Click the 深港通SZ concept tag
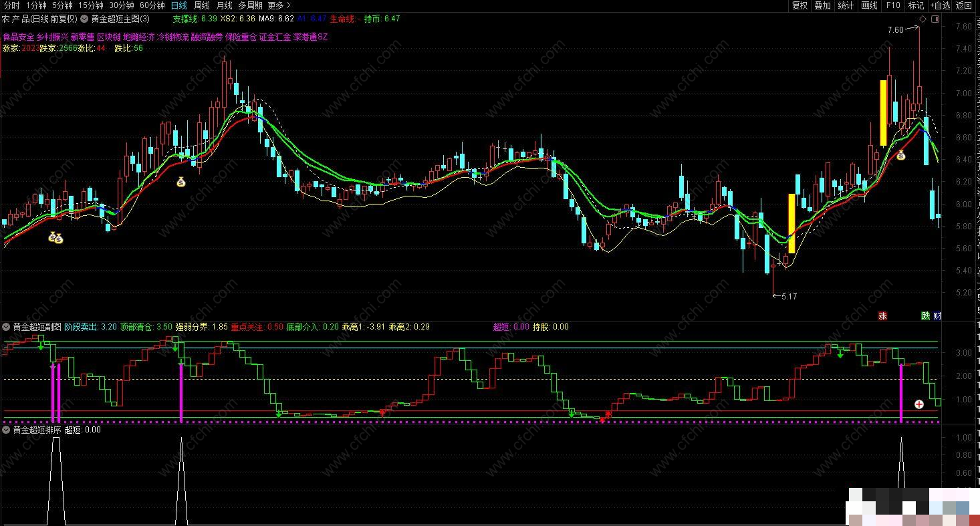Viewport: 980px width, 526px height. pos(311,37)
